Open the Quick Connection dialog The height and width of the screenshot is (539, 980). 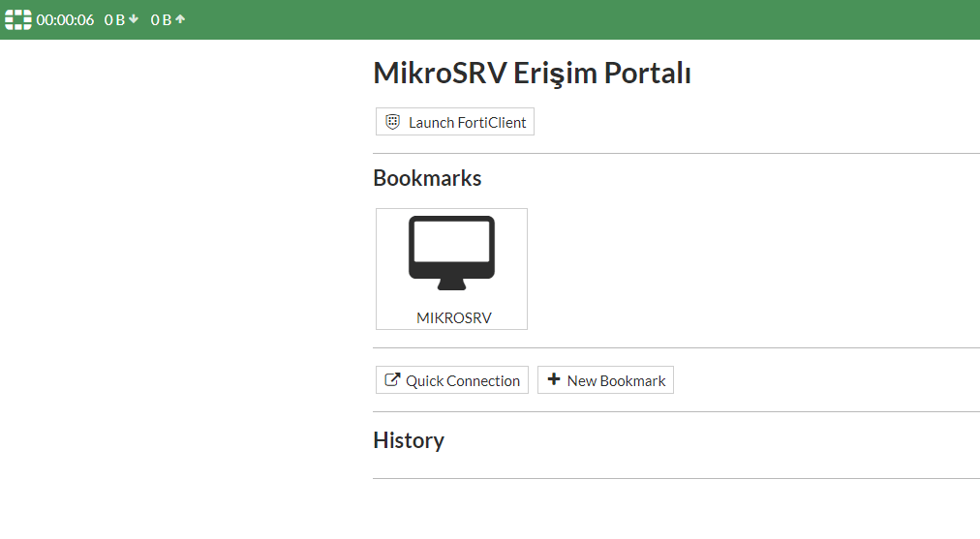point(452,380)
